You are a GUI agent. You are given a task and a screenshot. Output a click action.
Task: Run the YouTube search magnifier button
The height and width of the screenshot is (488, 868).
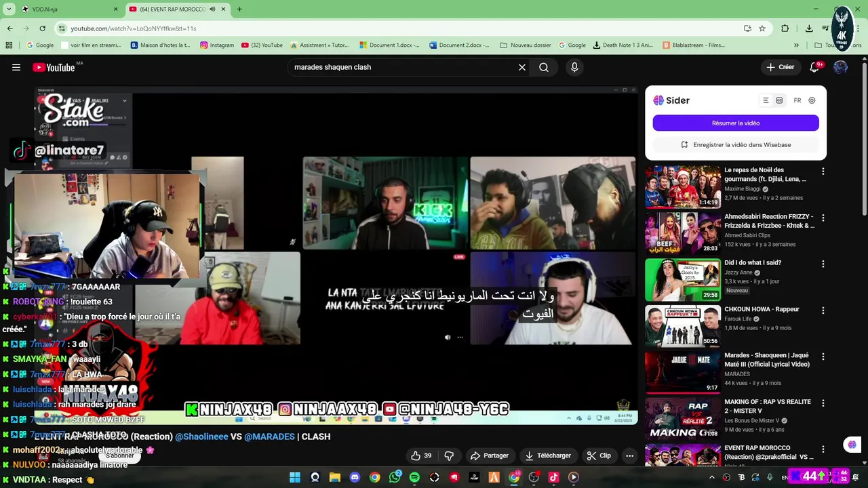click(544, 67)
